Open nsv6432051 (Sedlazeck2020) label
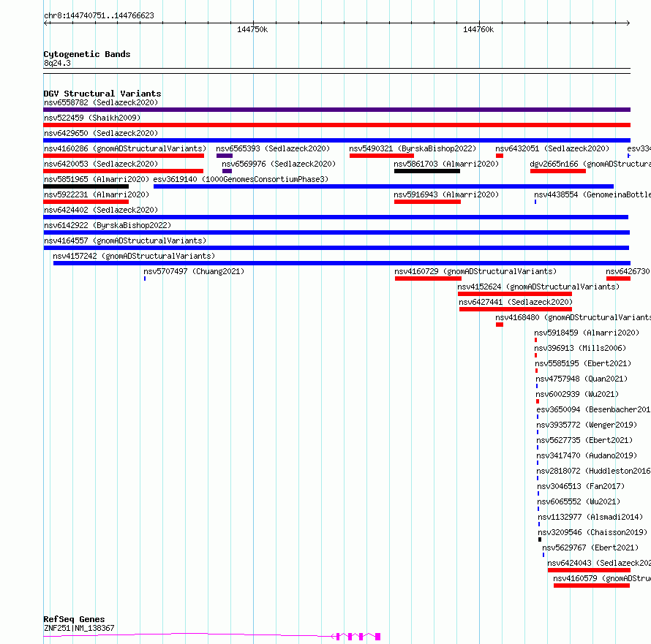Screen dimensions: 651x644 pyautogui.click(x=552, y=148)
